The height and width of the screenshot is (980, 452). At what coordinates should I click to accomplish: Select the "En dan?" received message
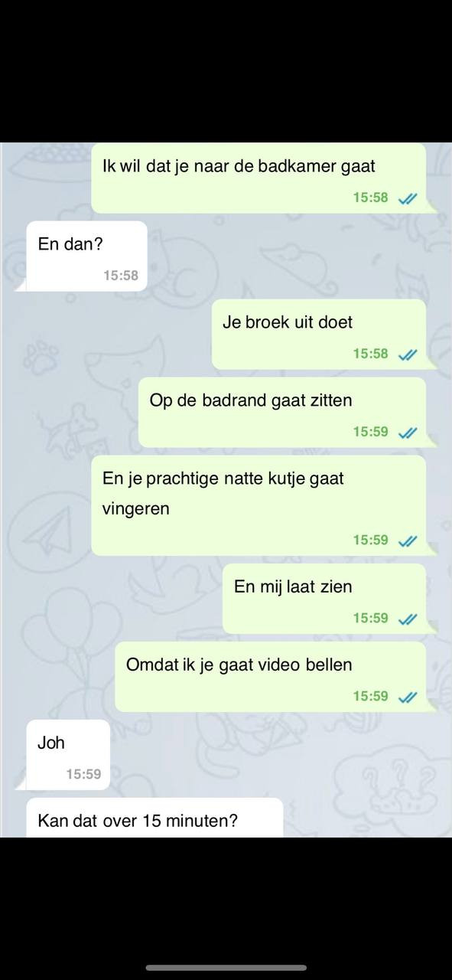click(86, 256)
